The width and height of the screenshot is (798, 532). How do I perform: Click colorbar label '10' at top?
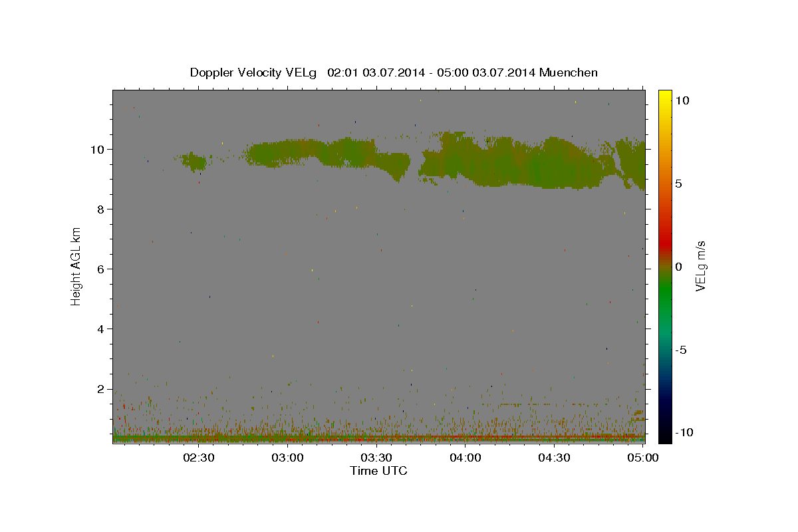[682, 100]
